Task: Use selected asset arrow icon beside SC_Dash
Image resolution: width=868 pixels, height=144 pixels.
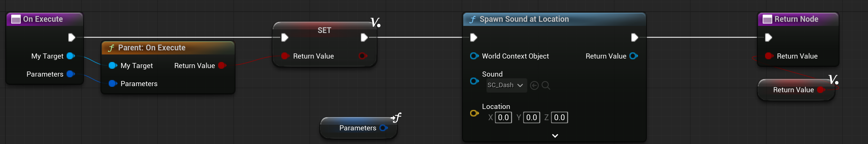Action: [534, 85]
